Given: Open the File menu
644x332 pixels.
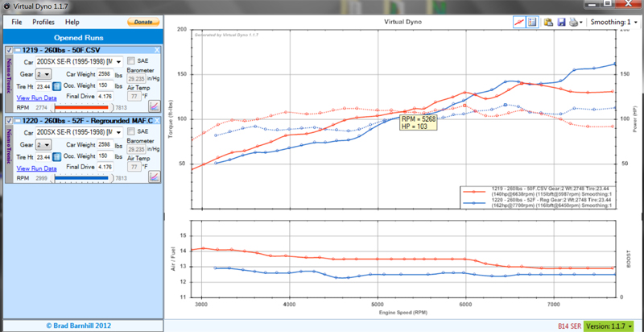Looking at the screenshot, I should click(x=17, y=22).
